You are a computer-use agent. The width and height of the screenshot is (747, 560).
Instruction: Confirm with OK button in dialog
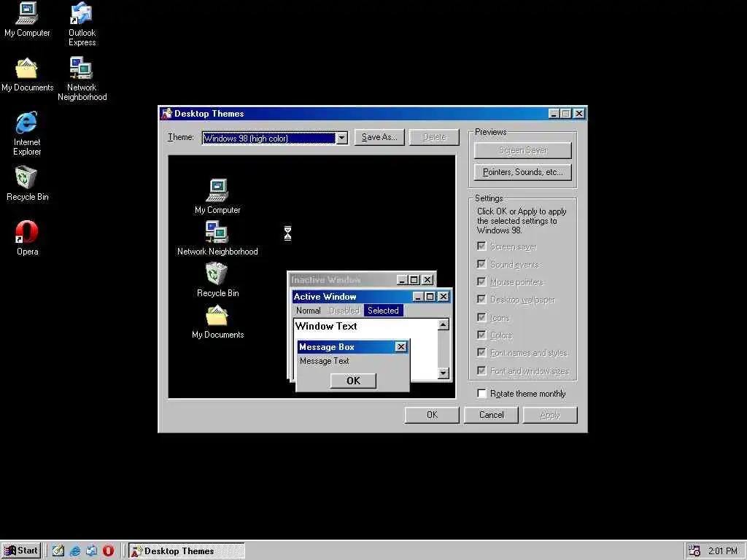coord(432,415)
